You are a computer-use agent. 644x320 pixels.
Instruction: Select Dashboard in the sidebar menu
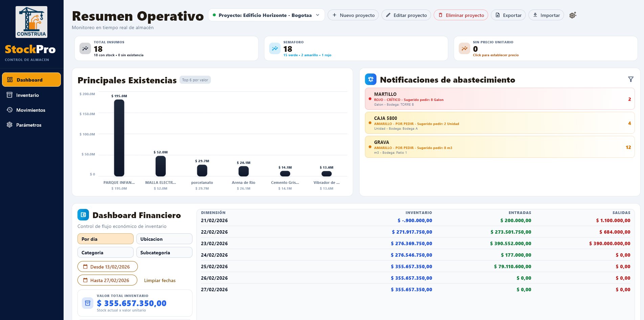pyautogui.click(x=31, y=80)
